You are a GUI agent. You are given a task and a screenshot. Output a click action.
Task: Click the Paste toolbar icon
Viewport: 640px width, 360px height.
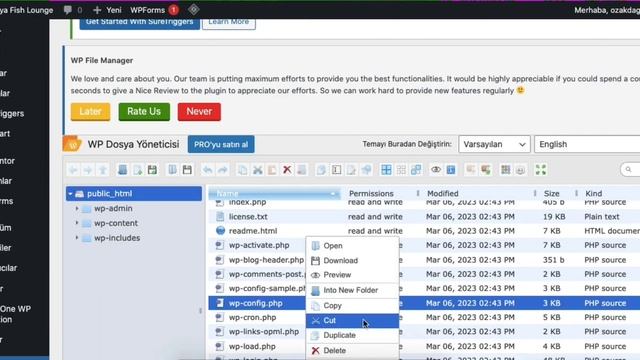coord(272,170)
